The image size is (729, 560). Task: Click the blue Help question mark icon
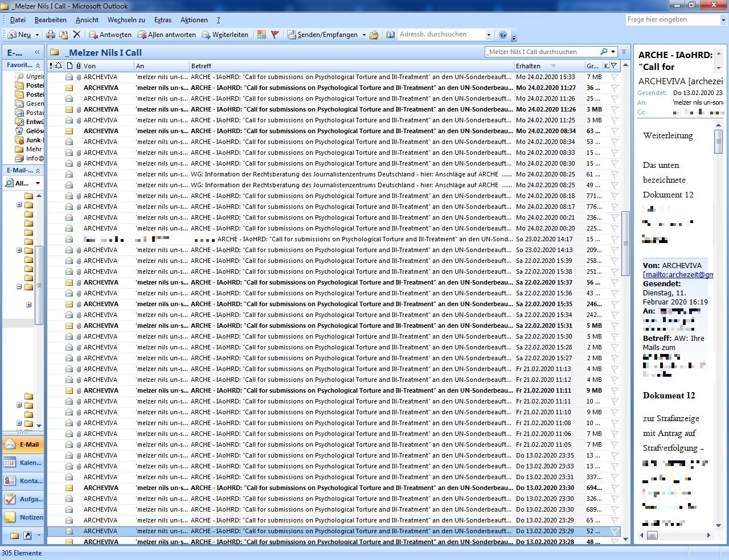point(503,35)
